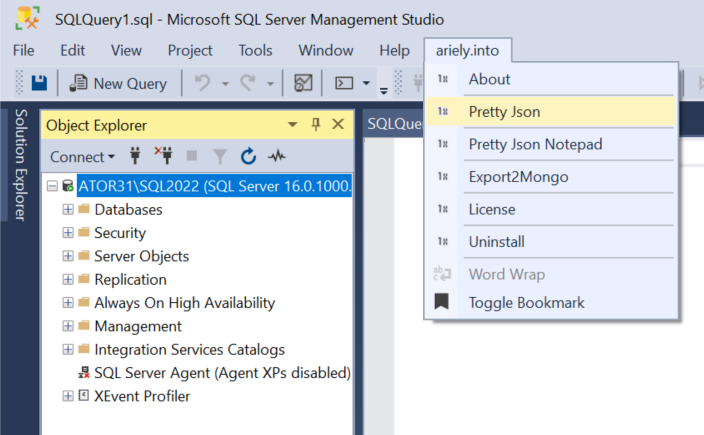Click the Disconnect plug icon
Screen dimensions: 704x435
(x=164, y=155)
